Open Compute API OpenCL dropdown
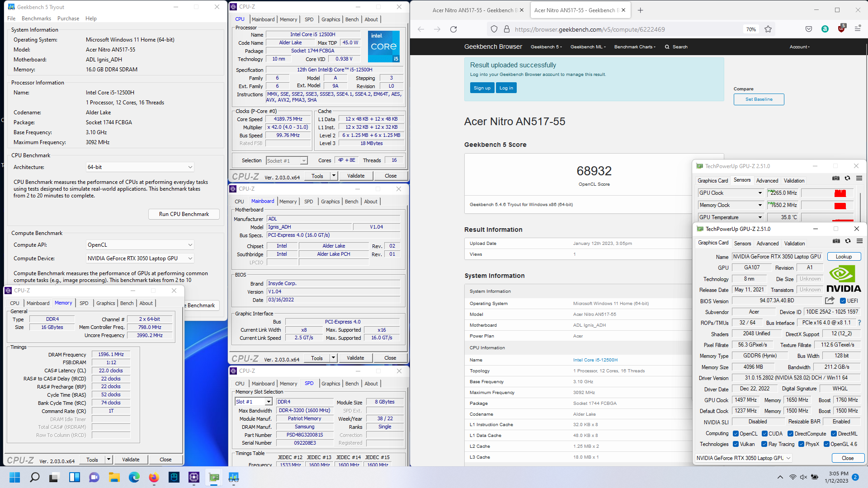The width and height of the screenshot is (868, 488). pyautogui.click(x=140, y=245)
